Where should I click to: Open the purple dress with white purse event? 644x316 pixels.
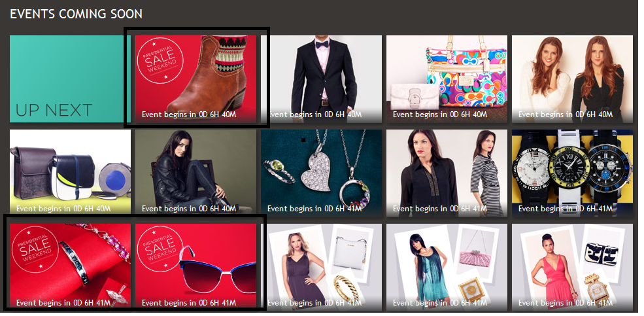click(x=321, y=267)
